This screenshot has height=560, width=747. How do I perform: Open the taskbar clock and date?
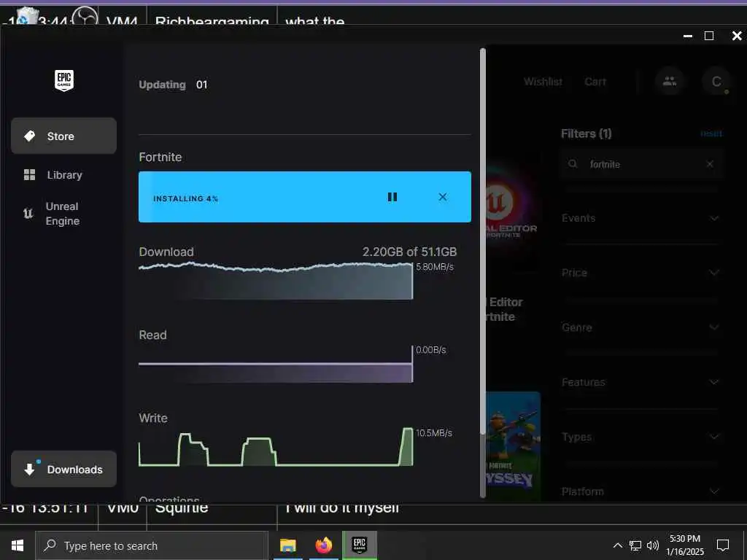coord(684,545)
